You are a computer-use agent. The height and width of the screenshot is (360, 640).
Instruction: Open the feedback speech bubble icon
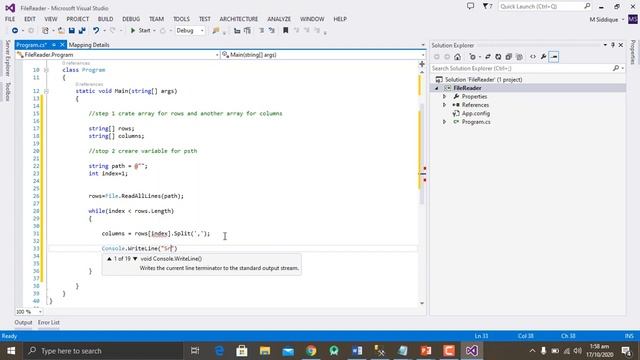click(x=471, y=6)
